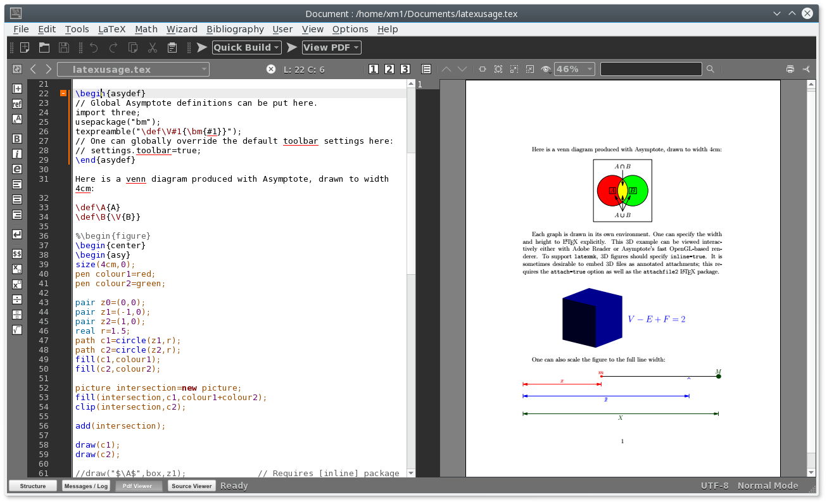This screenshot has height=504, width=827.
Task: Insert fraction icon in sidebar
Action: (x=17, y=299)
